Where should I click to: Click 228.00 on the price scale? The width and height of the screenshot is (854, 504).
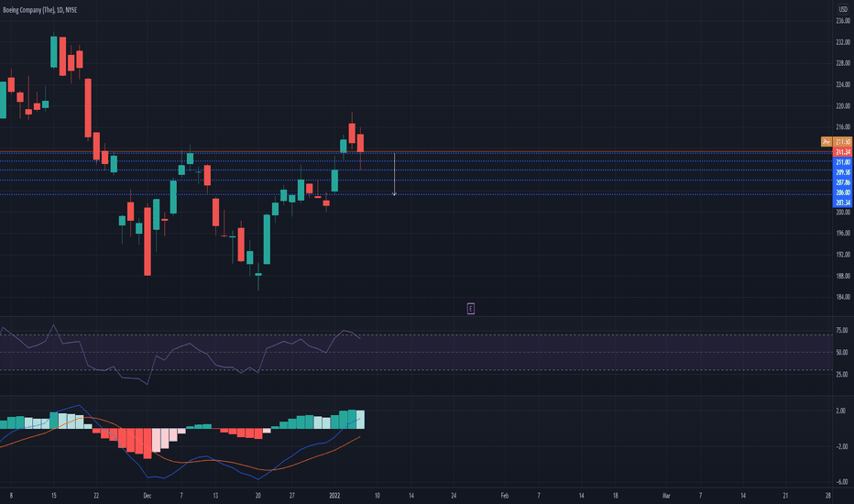coord(843,63)
